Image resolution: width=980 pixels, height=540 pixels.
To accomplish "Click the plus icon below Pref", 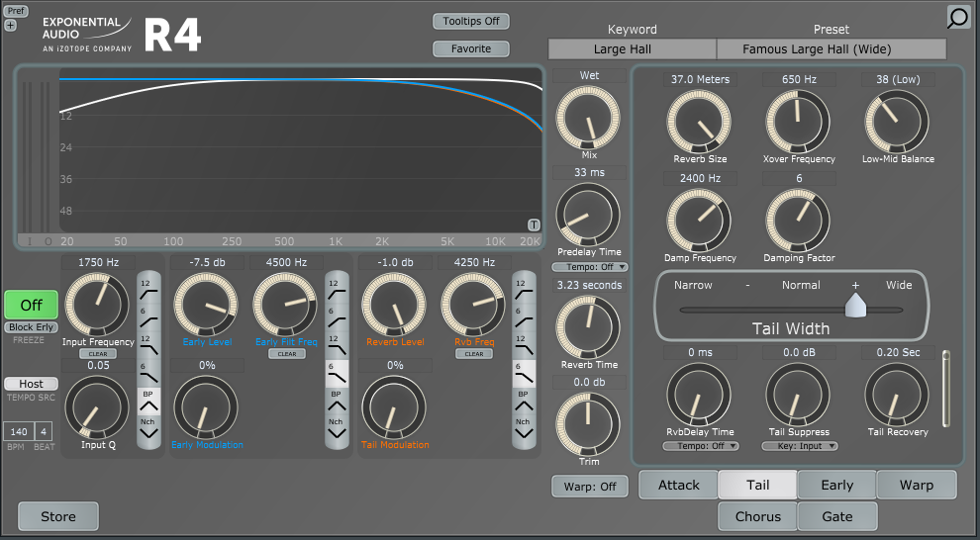I will click(x=11, y=26).
